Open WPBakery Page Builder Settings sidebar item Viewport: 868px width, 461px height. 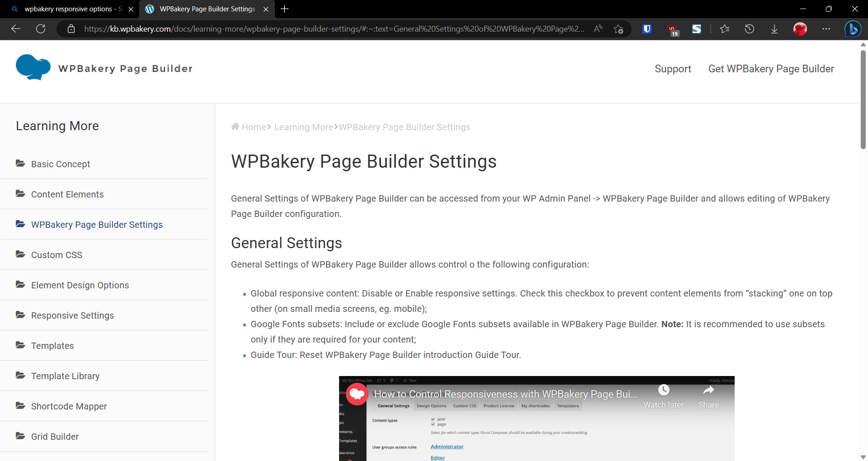point(97,225)
